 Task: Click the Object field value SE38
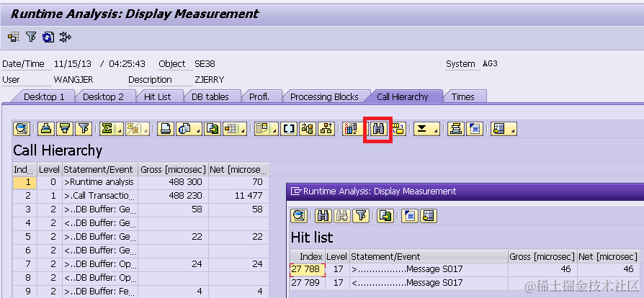point(205,64)
